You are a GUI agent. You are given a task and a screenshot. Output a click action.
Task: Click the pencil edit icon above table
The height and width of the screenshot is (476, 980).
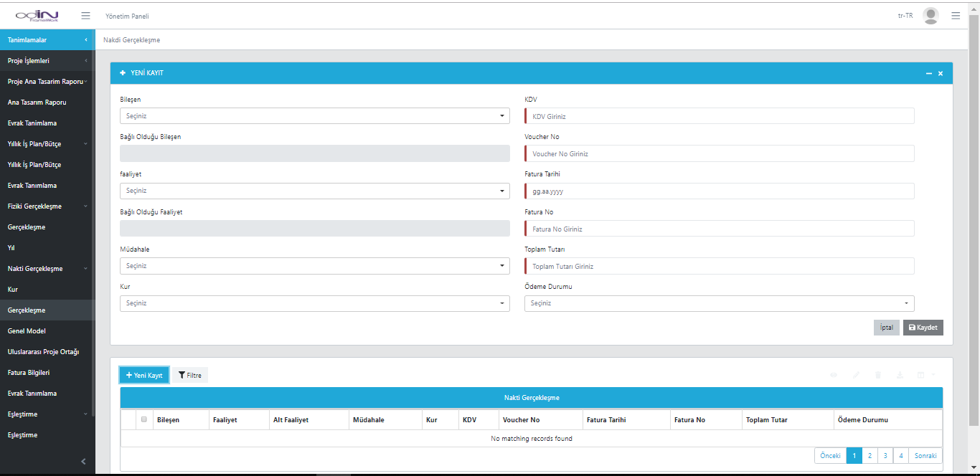[x=855, y=375]
